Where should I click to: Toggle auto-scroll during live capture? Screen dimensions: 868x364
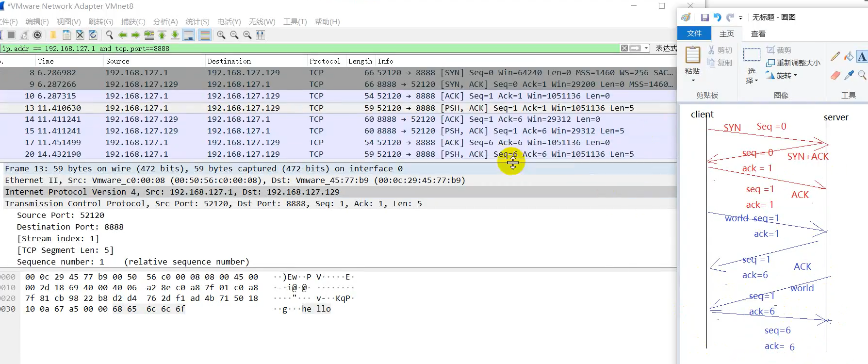pyautogui.click(x=189, y=35)
